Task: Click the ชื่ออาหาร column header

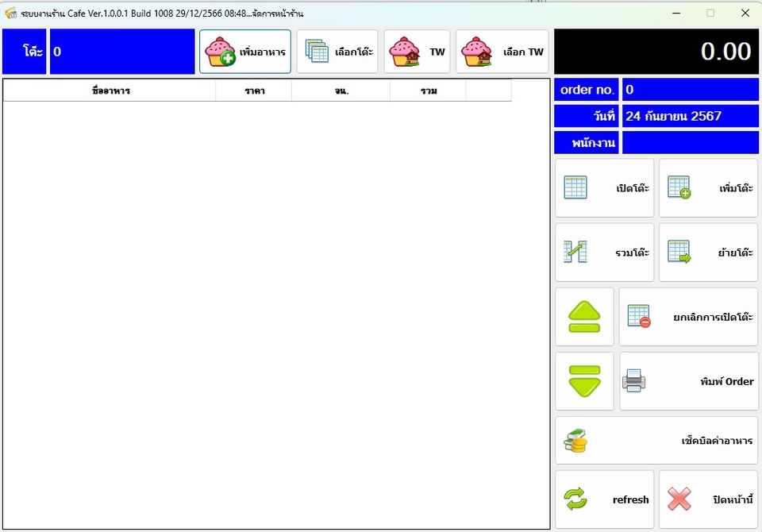Action: click(110, 90)
